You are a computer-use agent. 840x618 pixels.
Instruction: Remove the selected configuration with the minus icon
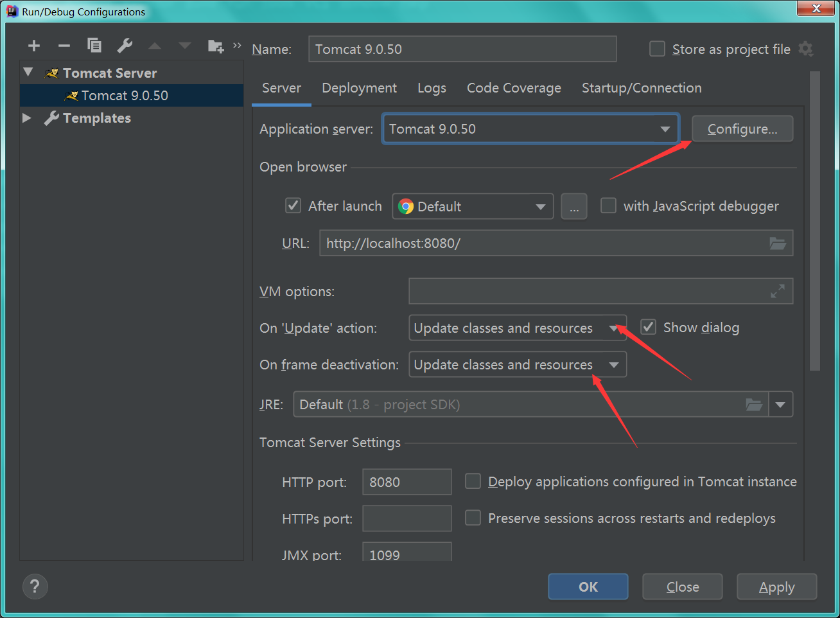point(64,46)
